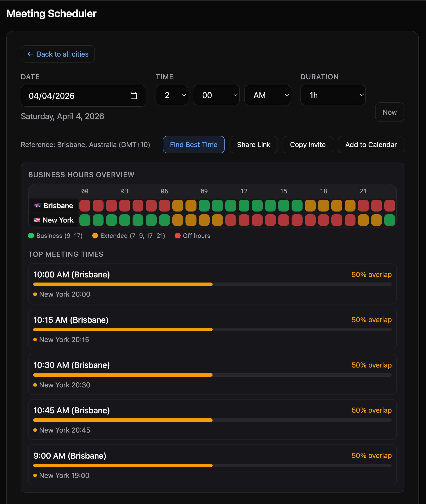Click the US flag beside New York
This screenshot has width=426, height=504.
point(37,220)
